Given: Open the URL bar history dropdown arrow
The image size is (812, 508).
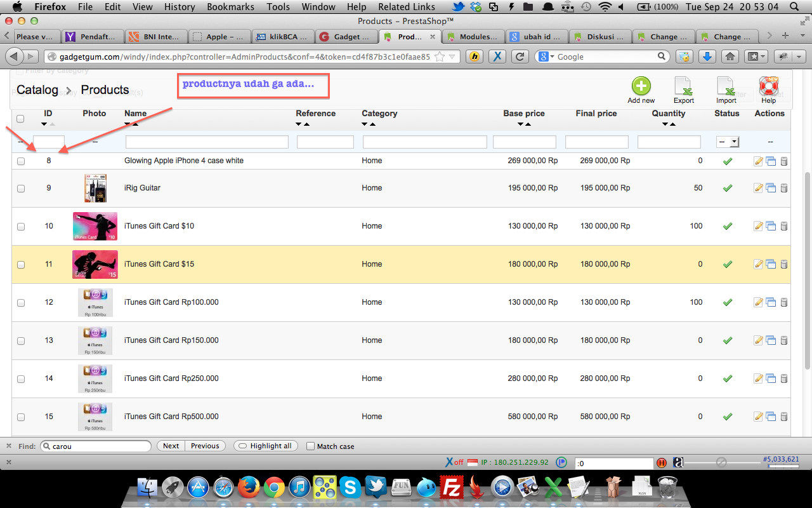Looking at the screenshot, I should [452, 57].
